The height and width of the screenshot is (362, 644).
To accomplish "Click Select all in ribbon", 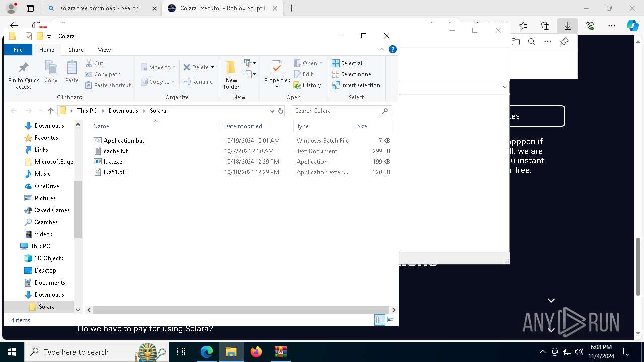I will tap(348, 63).
